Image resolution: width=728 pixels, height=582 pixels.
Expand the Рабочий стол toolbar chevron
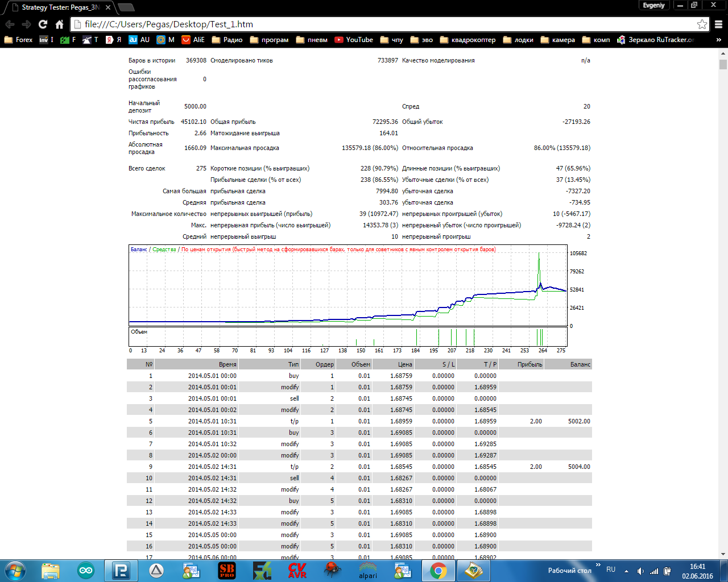tap(598, 565)
